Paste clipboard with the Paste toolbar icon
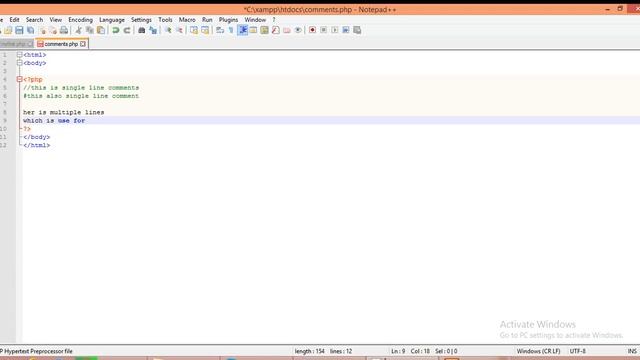This screenshot has height=360, width=640. tap(101, 30)
